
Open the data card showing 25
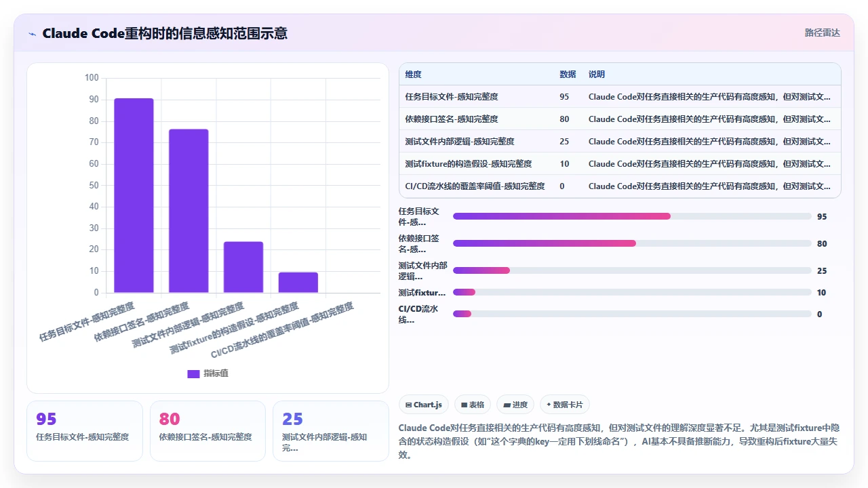click(x=330, y=431)
